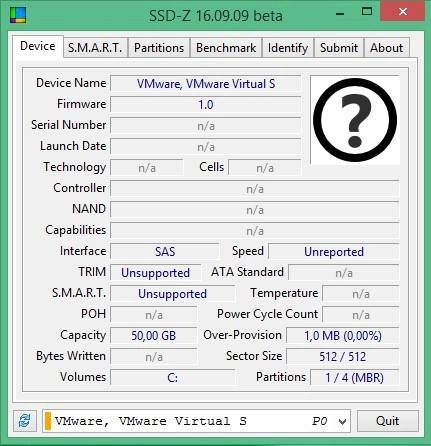Click the Power Cycle Count n/a field
Screen dimensions: 431x446
[361, 315]
